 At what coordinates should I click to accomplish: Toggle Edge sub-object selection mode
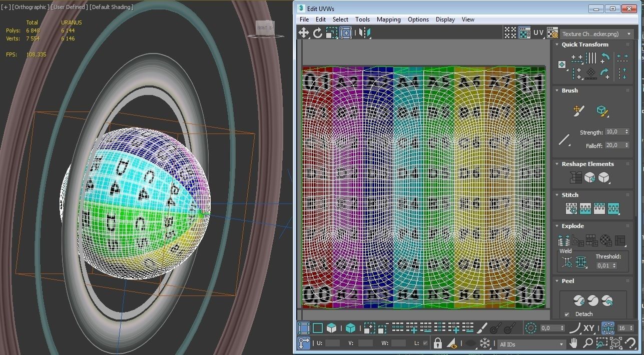point(318,328)
